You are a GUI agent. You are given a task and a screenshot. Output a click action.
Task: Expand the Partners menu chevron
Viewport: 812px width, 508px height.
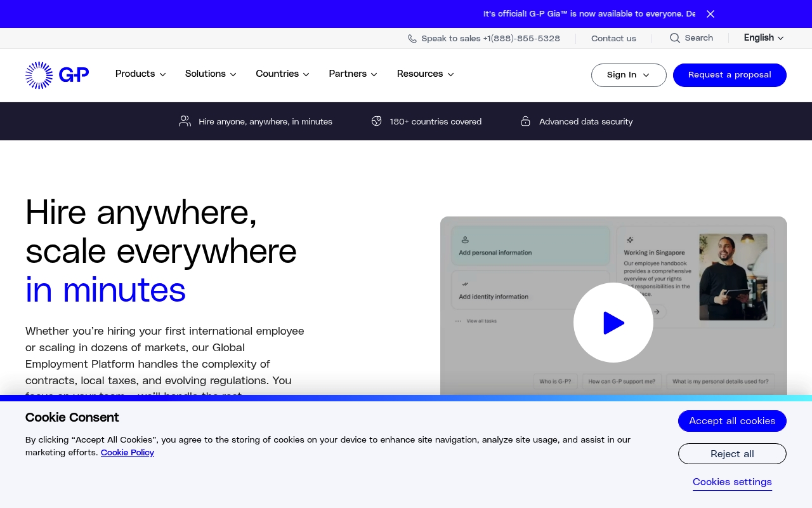374,74
